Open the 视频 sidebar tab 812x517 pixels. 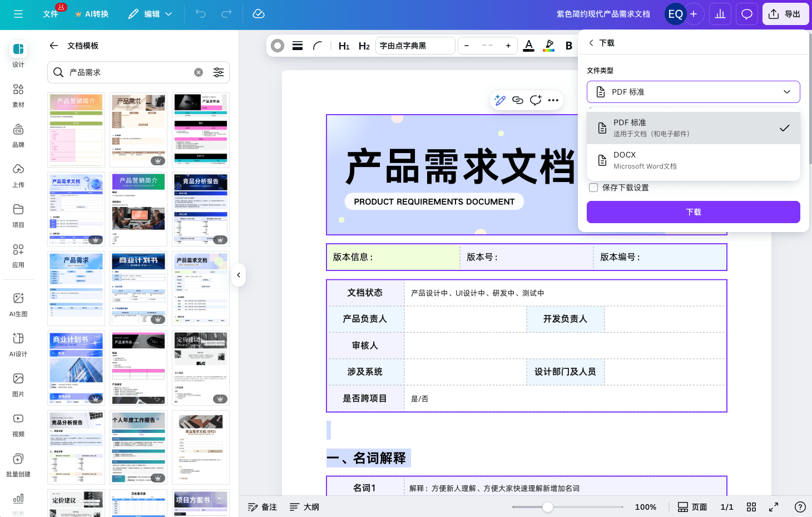click(x=18, y=425)
